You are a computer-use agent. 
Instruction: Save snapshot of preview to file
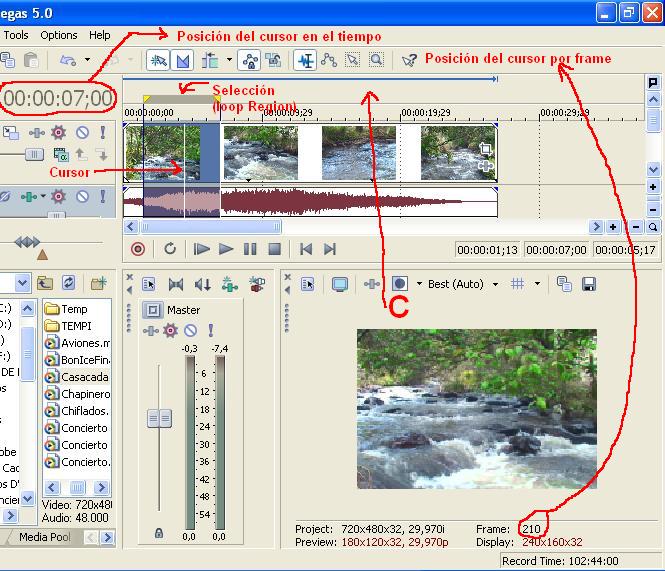[x=589, y=284]
